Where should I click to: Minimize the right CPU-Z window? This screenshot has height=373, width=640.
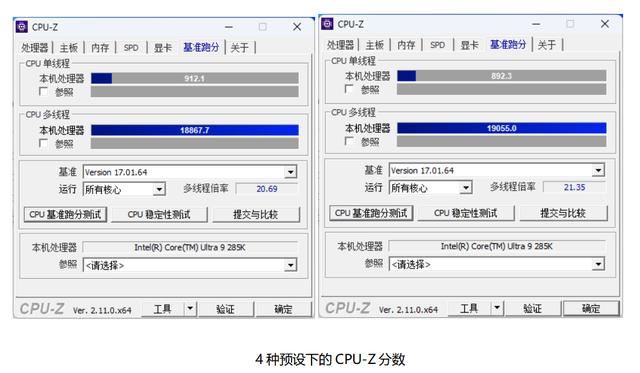coord(536,24)
